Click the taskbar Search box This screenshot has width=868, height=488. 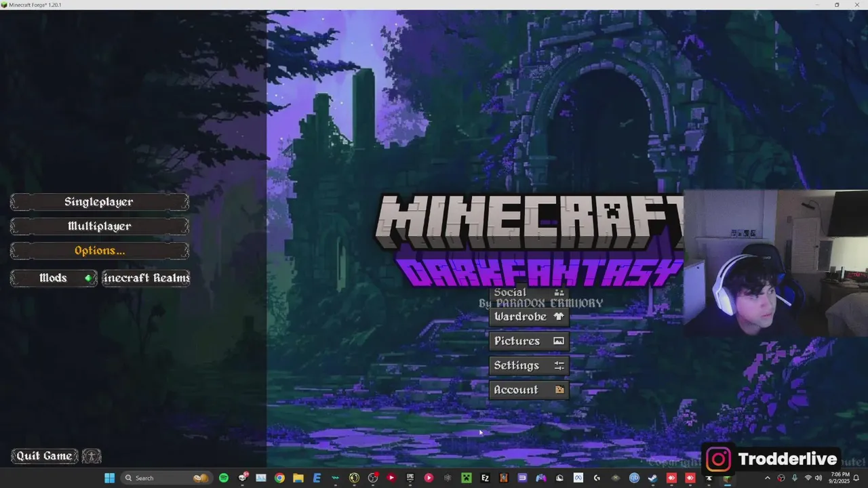167,478
